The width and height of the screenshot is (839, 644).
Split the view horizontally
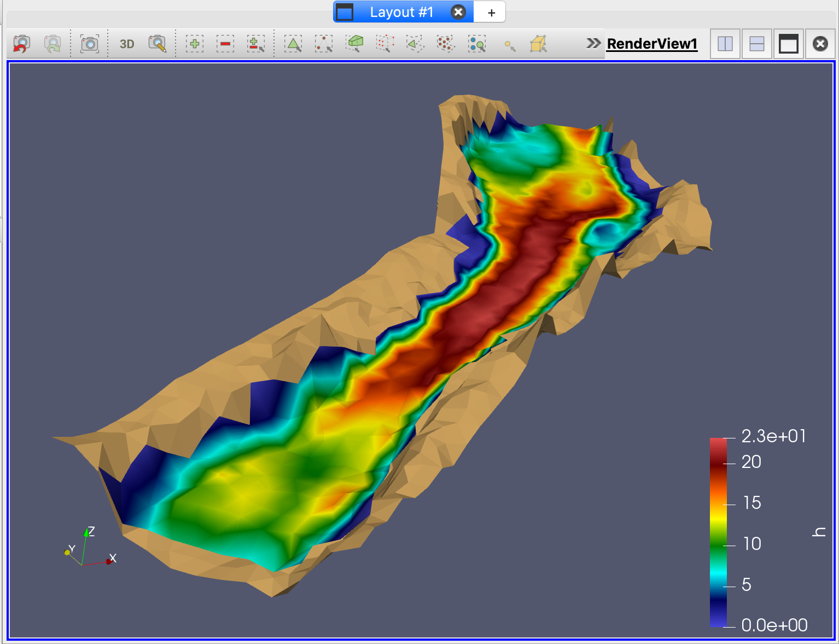click(725, 44)
